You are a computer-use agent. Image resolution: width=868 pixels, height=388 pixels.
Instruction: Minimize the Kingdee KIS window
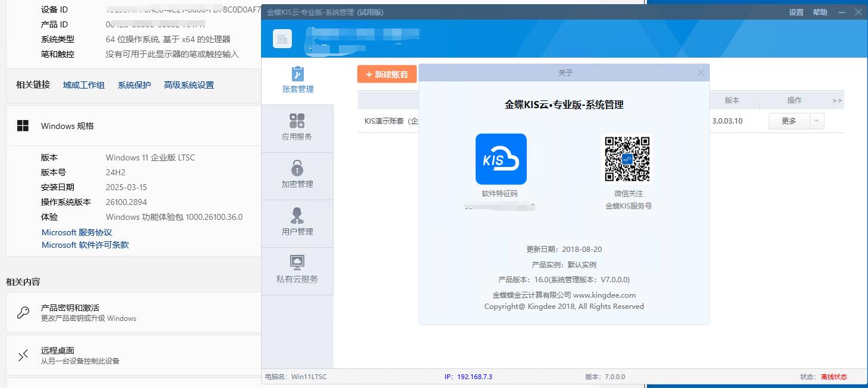click(842, 12)
